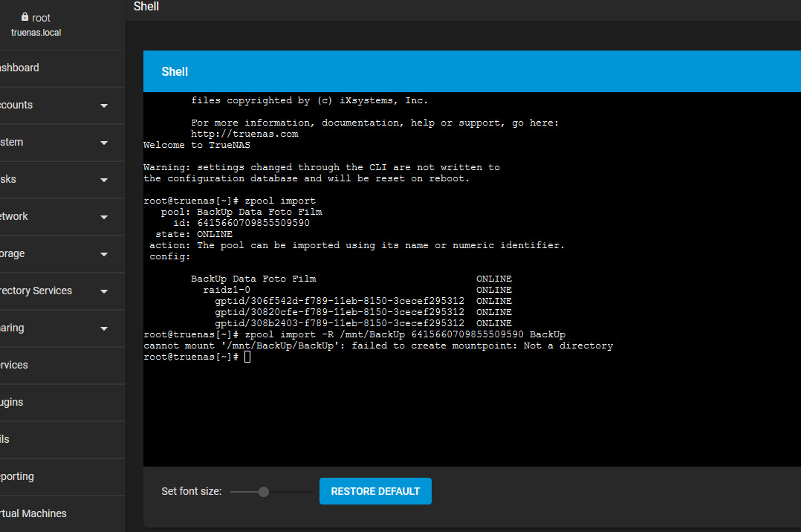Click the raidz1-0 config line
Screen dimensions: 801x532
coord(227,290)
